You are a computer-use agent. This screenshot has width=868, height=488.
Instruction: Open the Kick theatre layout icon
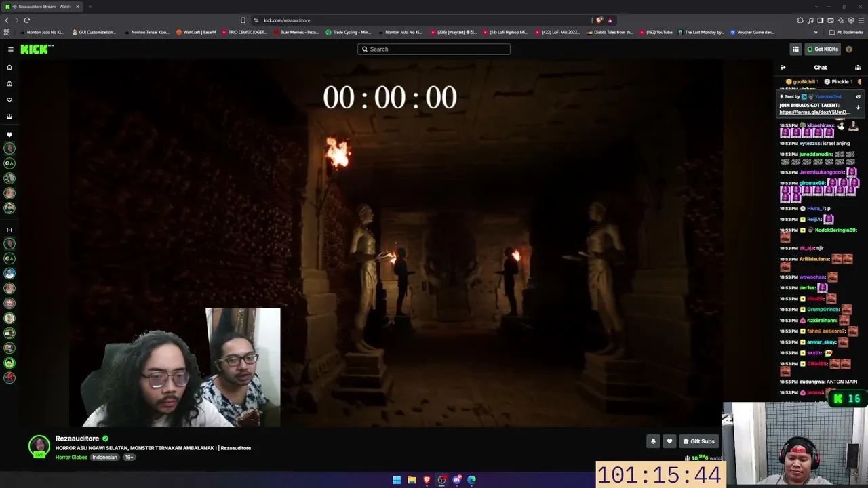(795, 49)
